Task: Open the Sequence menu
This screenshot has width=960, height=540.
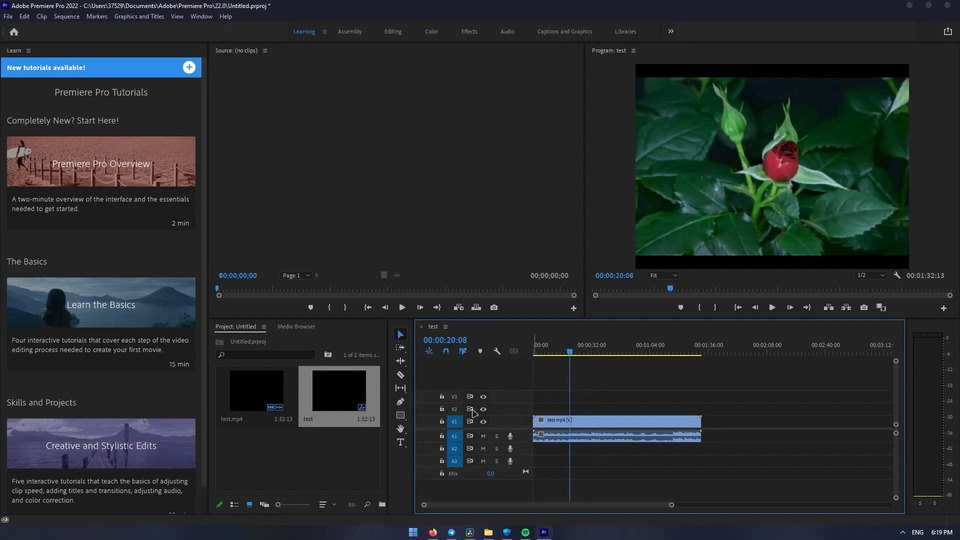Action: [66, 17]
